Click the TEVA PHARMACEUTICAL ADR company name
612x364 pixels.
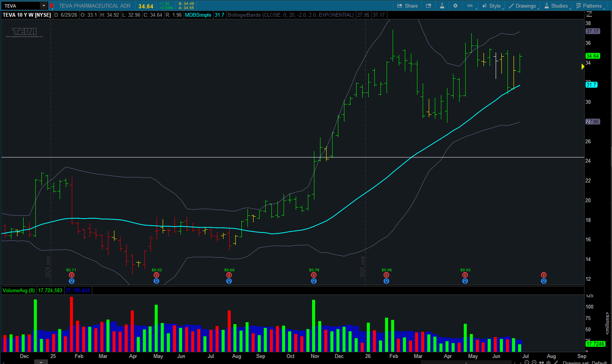point(95,6)
